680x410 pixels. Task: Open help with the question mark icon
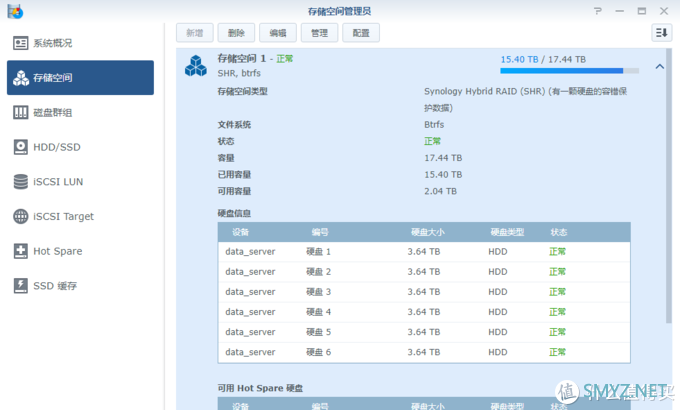coord(598,11)
